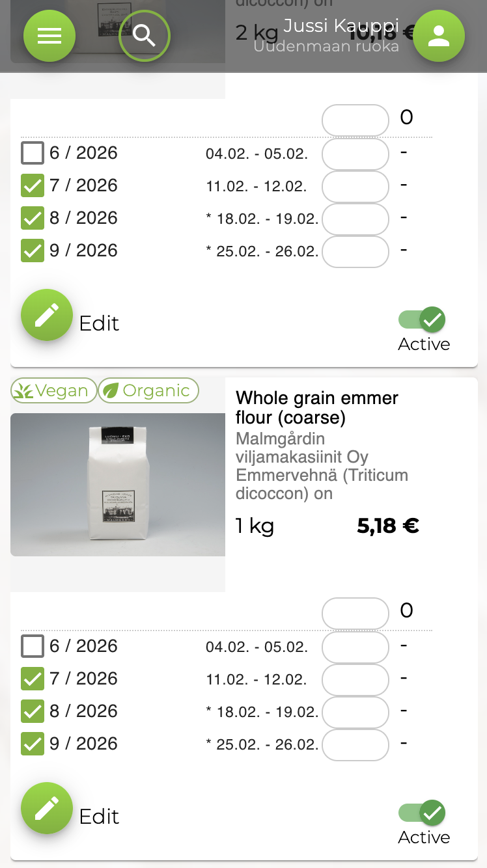
Task: Check week 6 / 2026 for emmer flour 1 kg
Action: point(33,647)
